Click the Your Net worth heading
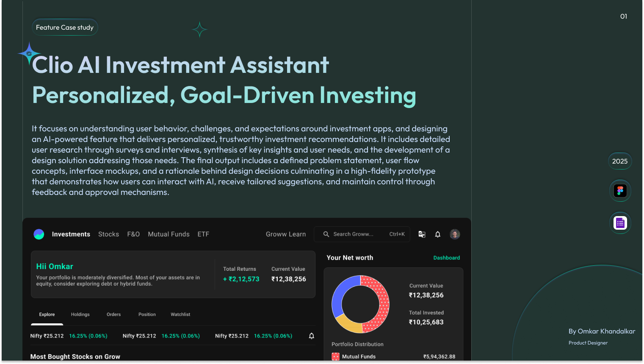This screenshot has height=364, width=644. pyautogui.click(x=350, y=258)
